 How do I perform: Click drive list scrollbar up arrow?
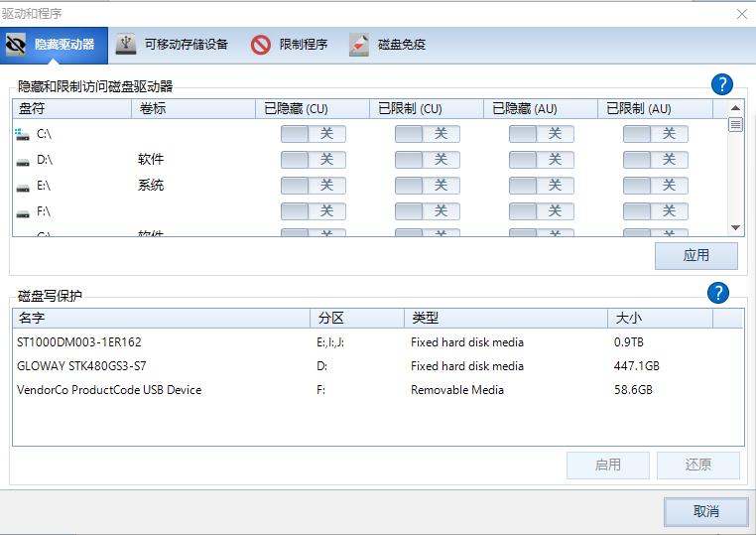pyautogui.click(x=735, y=107)
